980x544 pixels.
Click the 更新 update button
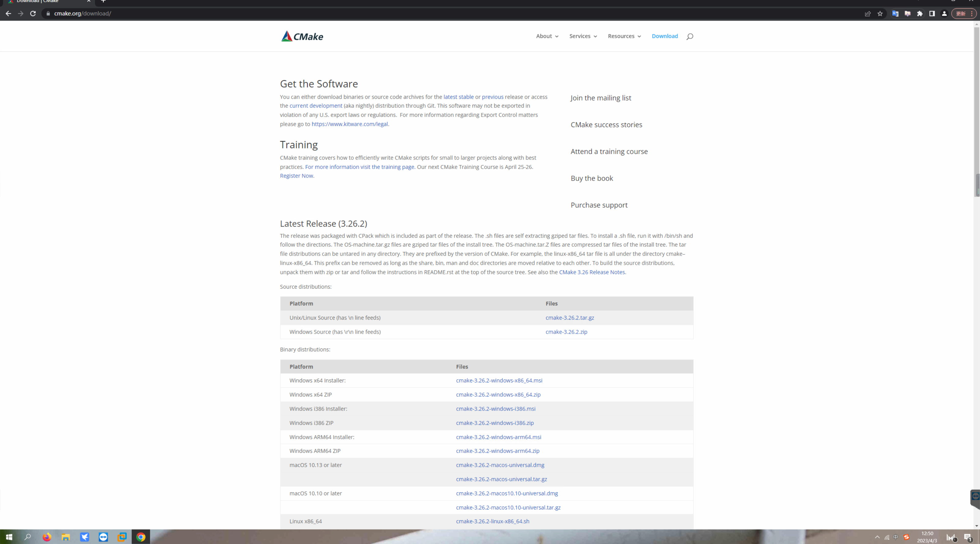[964, 14]
